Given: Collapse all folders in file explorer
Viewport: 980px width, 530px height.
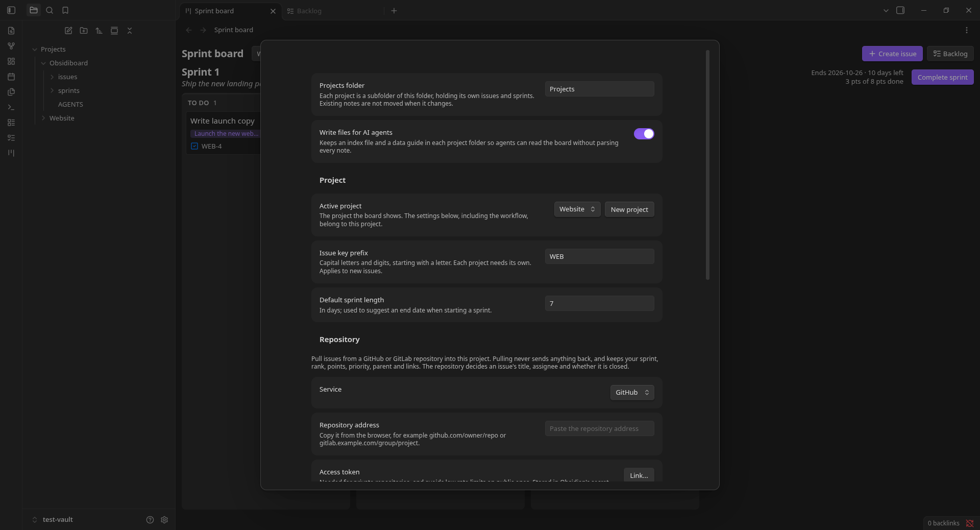Looking at the screenshot, I should 130,31.
